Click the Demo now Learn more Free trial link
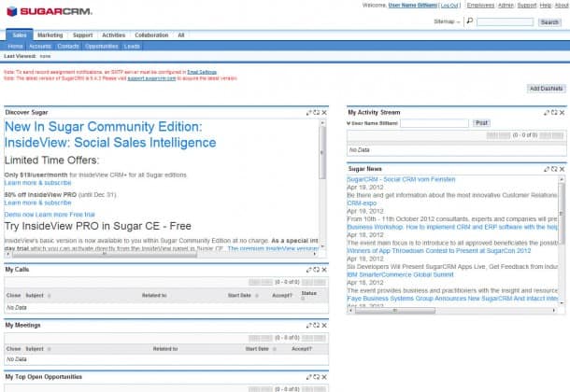This screenshot has width=570, height=392. pos(50,215)
